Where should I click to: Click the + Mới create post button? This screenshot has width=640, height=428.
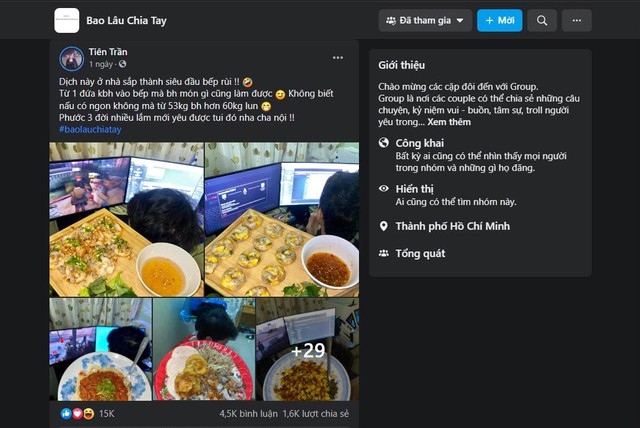tap(500, 20)
